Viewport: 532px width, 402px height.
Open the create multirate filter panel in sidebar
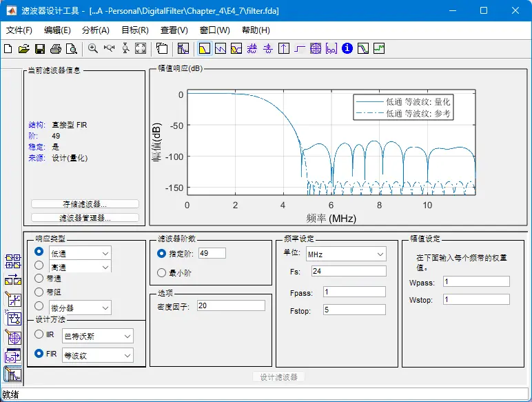click(x=13, y=261)
